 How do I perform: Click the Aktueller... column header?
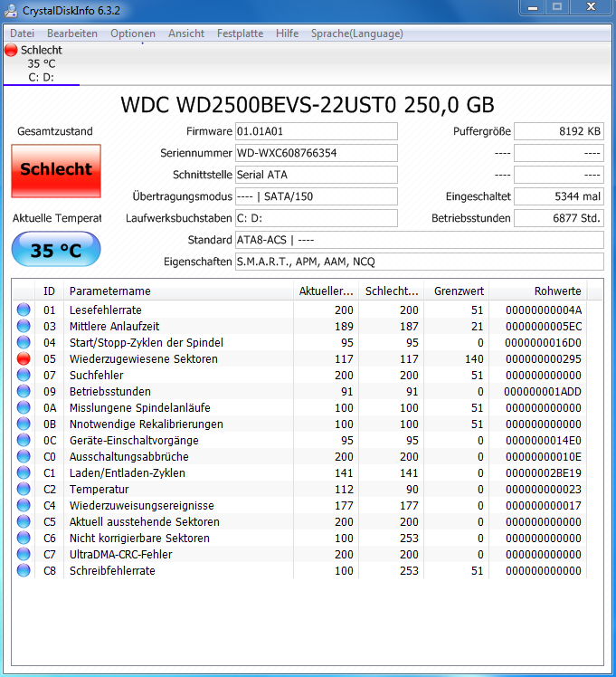pyautogui.click(x=326, y=291)
